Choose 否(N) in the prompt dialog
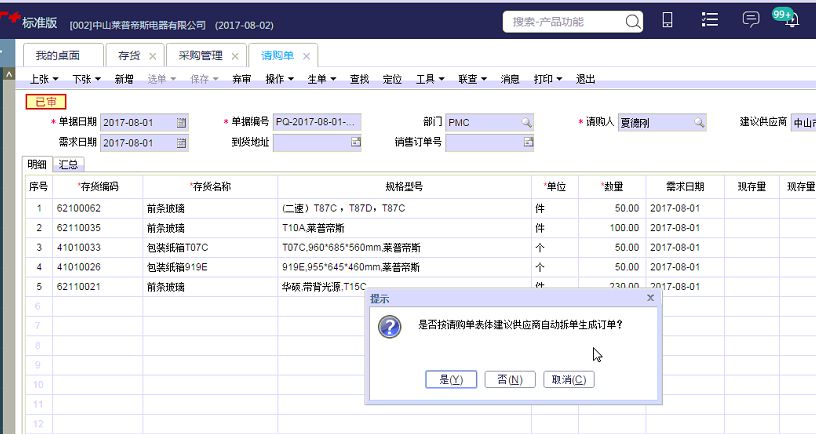This screenshot has height=434, width=816. pos(510,379)
